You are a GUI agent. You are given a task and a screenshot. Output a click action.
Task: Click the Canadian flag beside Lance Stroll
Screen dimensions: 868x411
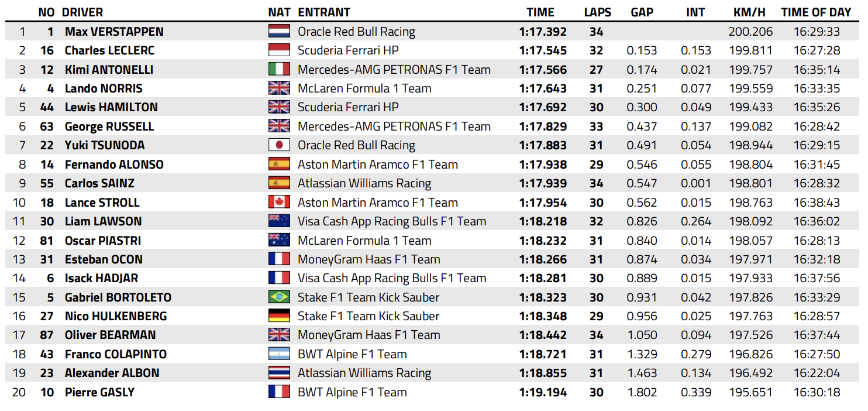(279, 203)
